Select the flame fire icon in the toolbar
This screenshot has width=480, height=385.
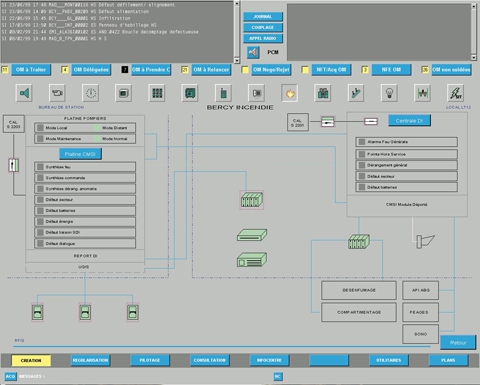(x=290, y=93)
